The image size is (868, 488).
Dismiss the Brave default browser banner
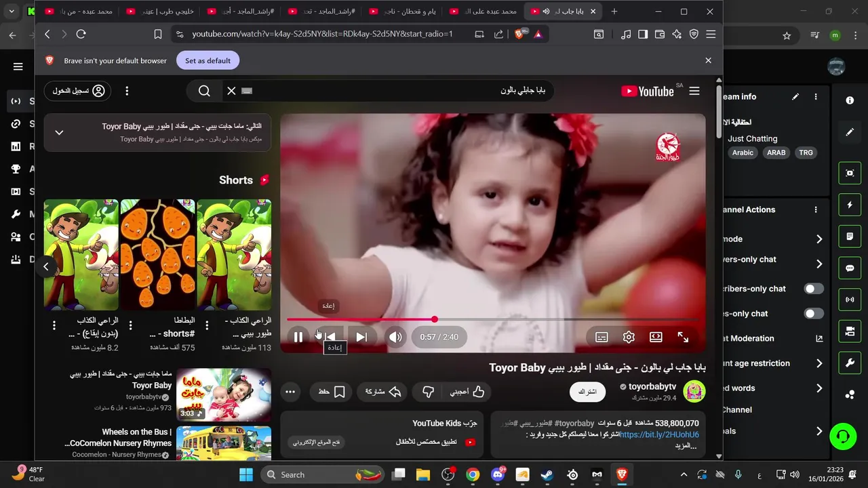click(x=708, y=60)
